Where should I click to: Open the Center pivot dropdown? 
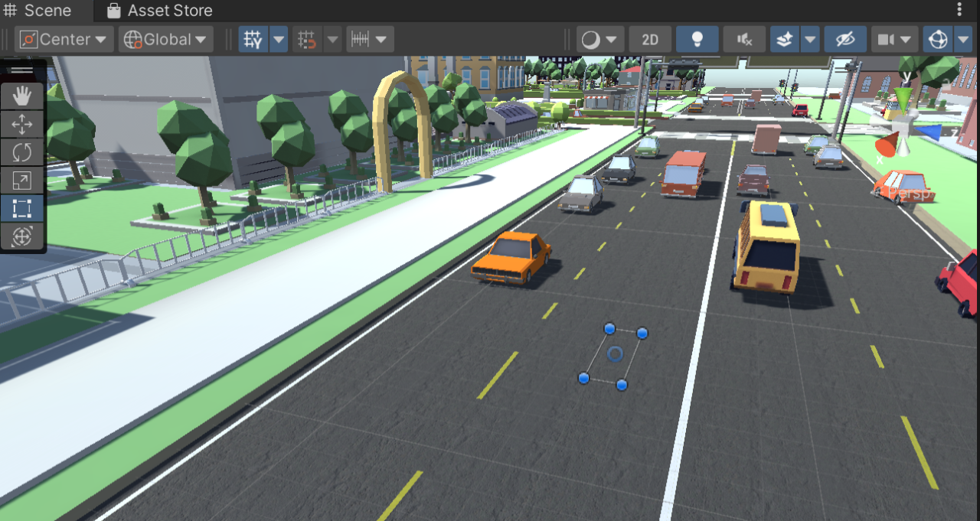click(64, 40)
